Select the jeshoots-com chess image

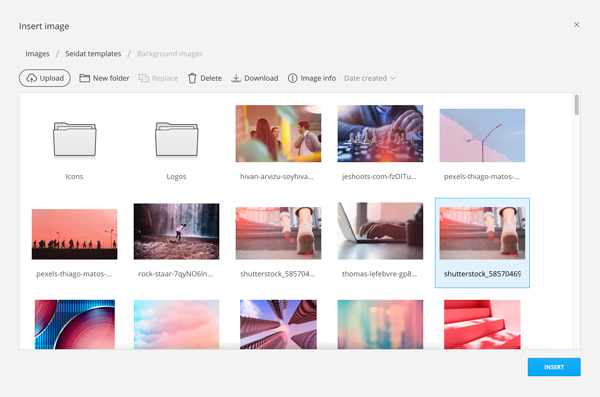[380, 134]
